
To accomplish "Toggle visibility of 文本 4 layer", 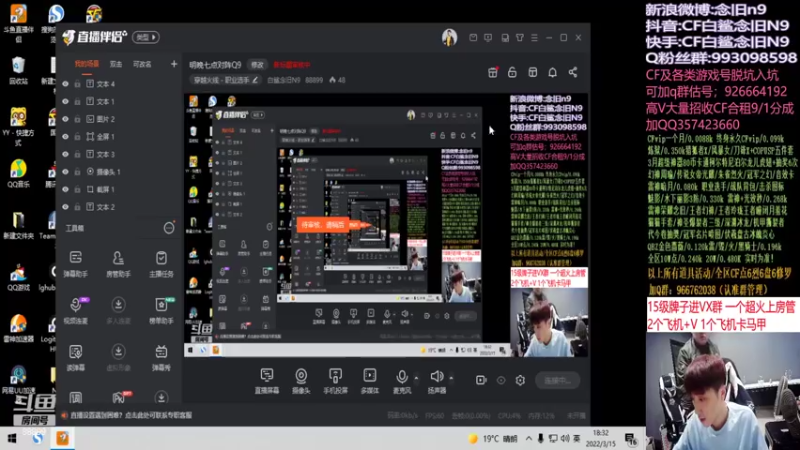I will click(x=65, y=84).
